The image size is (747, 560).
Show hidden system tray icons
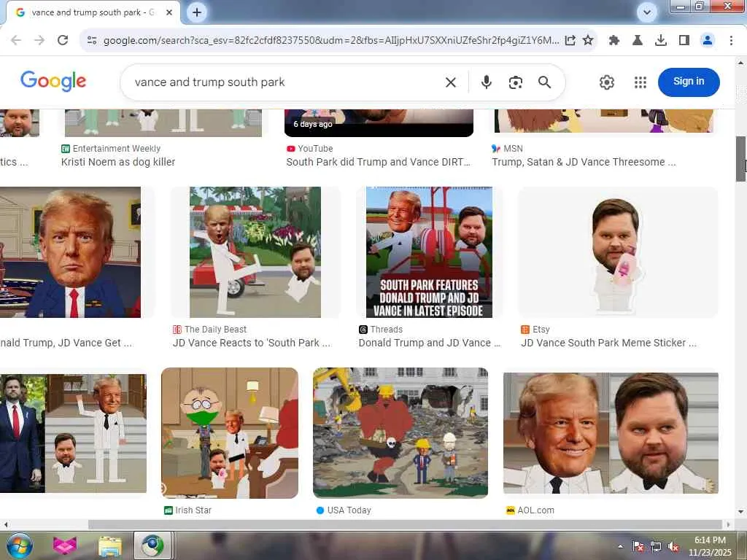click(x=620, y=546)
